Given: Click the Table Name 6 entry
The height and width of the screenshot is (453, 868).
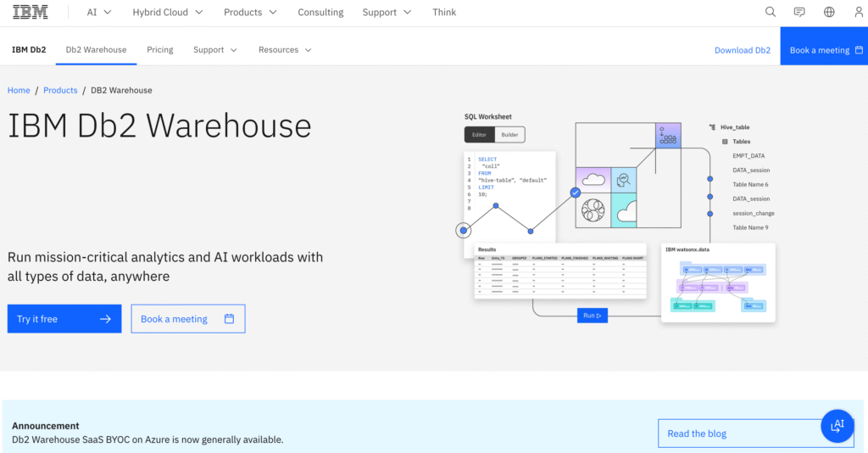Looking at the screenshot, I should tap(750, 185).
